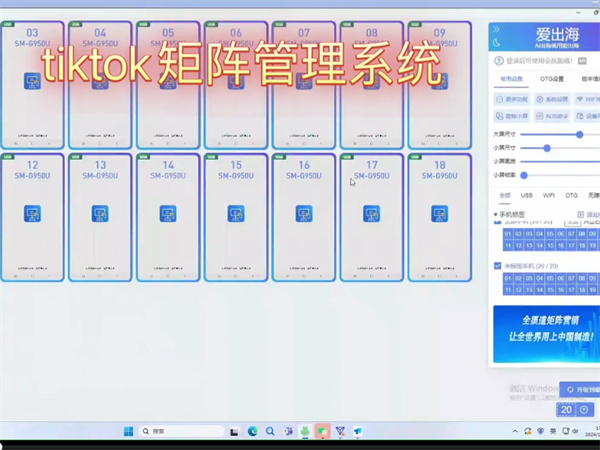Viewport: 600px width, 450px height.
Task: Click the 全渠道矩阵营销 banner
Action: (x=546, y=334)
